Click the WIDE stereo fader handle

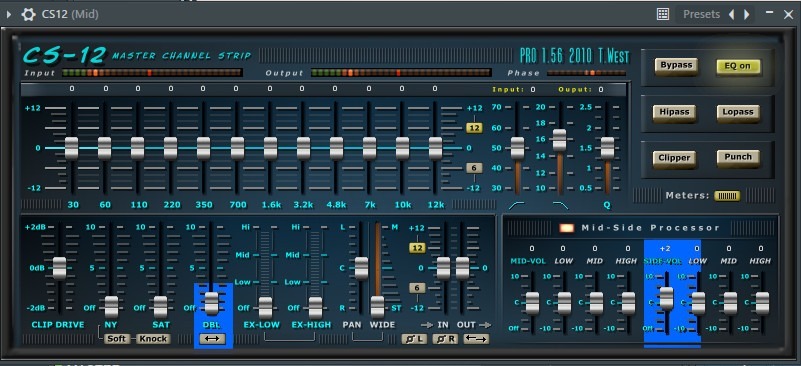[378, 307]
